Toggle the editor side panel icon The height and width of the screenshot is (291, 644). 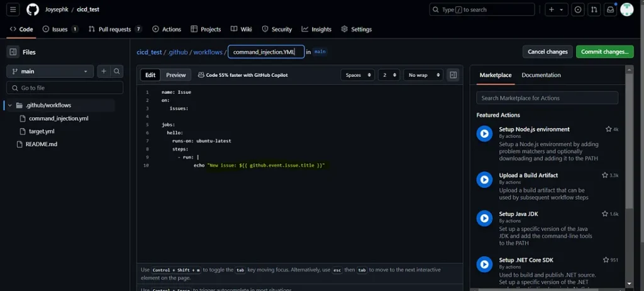click(453, 75)
